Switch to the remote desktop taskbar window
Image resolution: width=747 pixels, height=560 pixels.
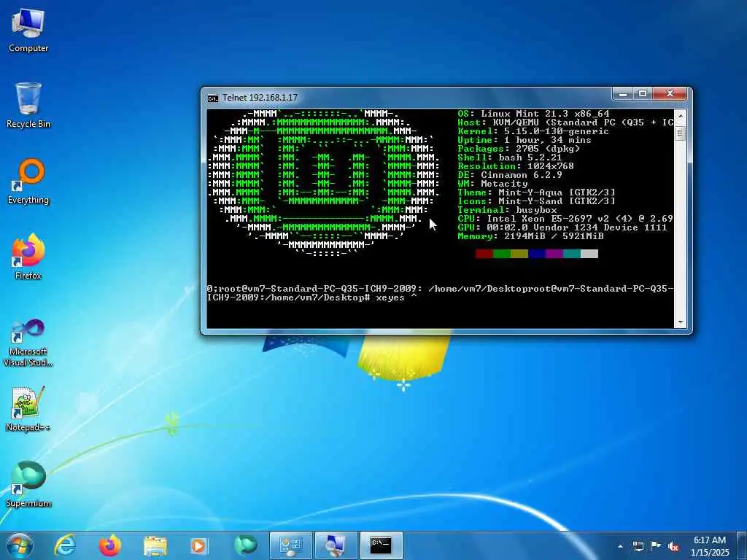pos(336,545)
